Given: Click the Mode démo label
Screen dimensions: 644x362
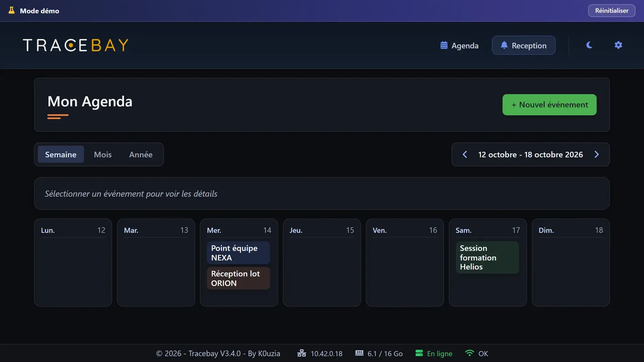Looking at the screenshot, I should (40, 11).
